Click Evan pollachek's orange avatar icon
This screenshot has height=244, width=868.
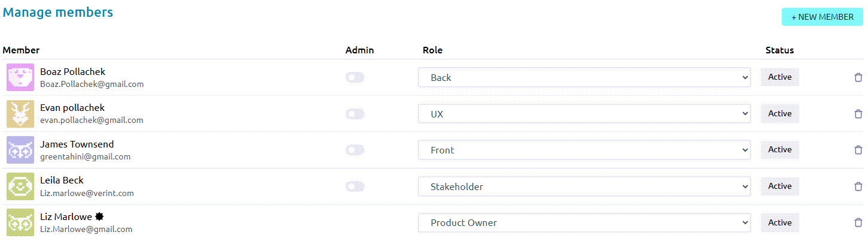click(20, 114)
